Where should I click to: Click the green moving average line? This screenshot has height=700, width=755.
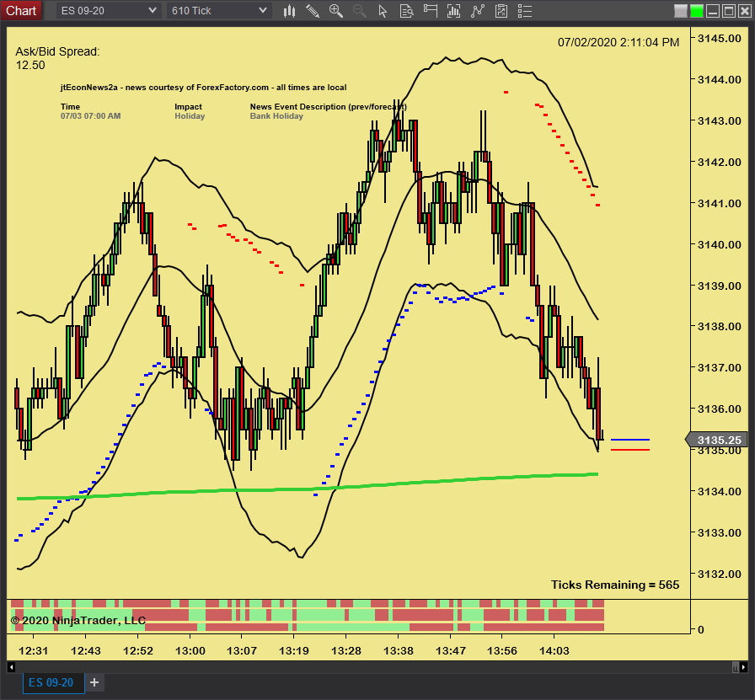point(308,489)
